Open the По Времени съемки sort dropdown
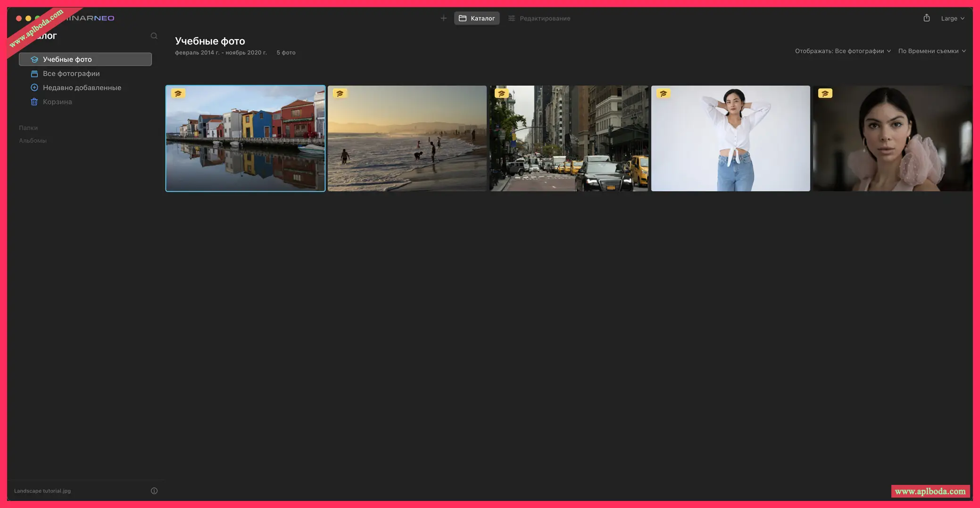Screen dimensions: 980x508 [x=931, y=50]
